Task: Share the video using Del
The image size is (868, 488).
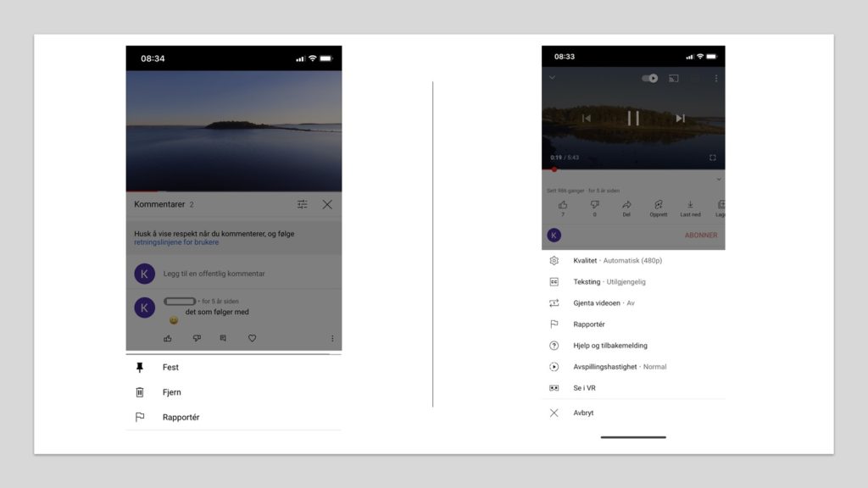Action: click(626, 208)
